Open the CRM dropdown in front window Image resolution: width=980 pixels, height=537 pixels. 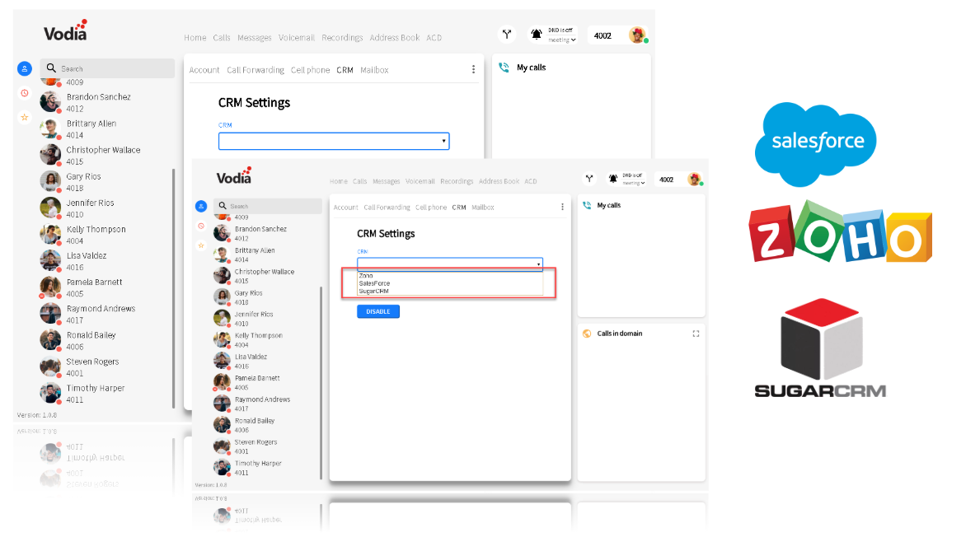click(x=450, y=264)
